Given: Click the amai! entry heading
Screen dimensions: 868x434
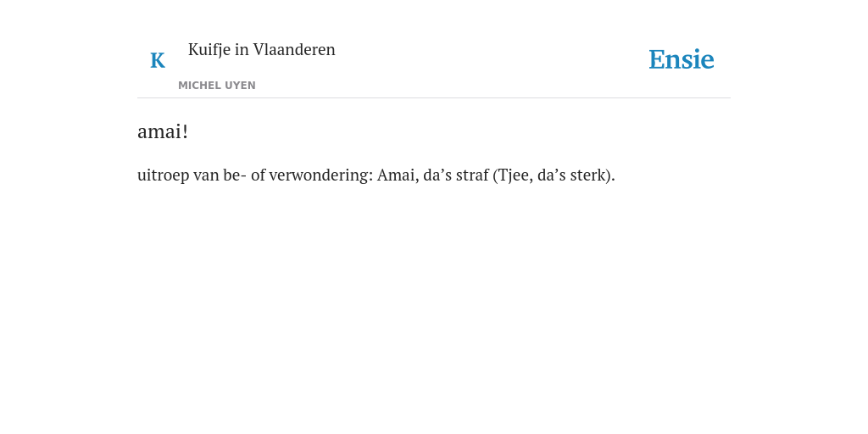Looking at the screenshot, I should tap(163, 131).
